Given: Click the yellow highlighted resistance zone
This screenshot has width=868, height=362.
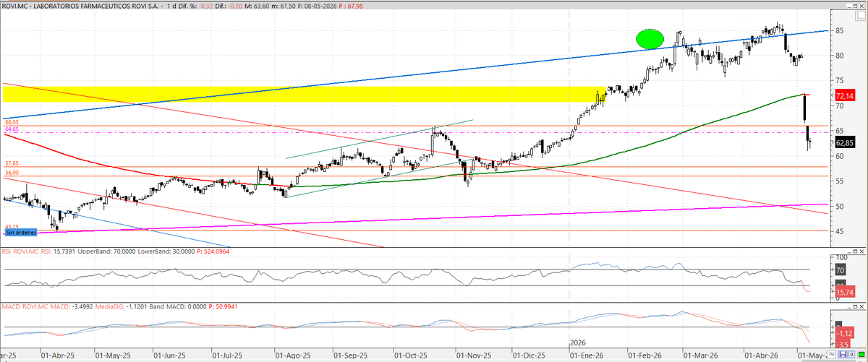Looking at the screenshot, I should 304,94.
